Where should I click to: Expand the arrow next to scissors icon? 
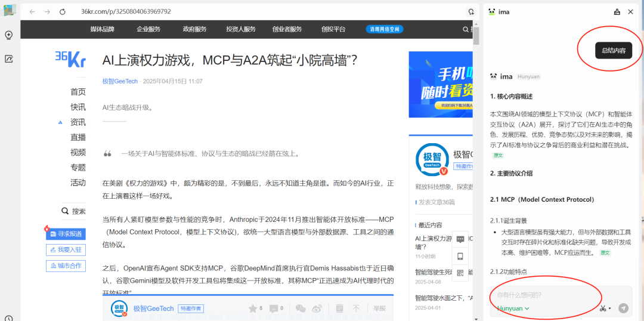[x=610, y=308]
